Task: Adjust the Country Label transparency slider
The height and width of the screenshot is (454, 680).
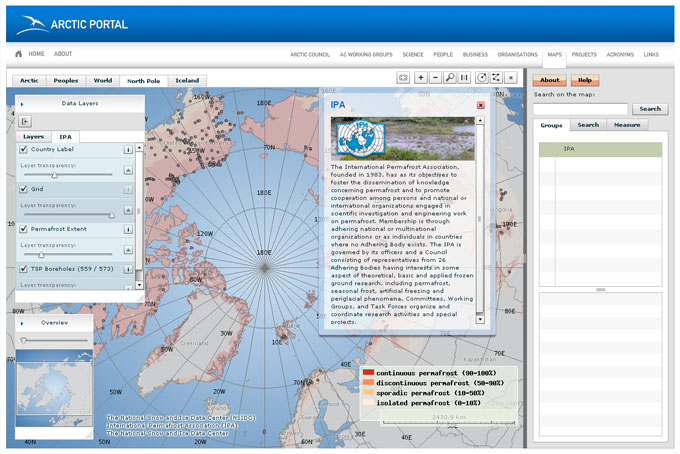Action: tap(55, 175)
